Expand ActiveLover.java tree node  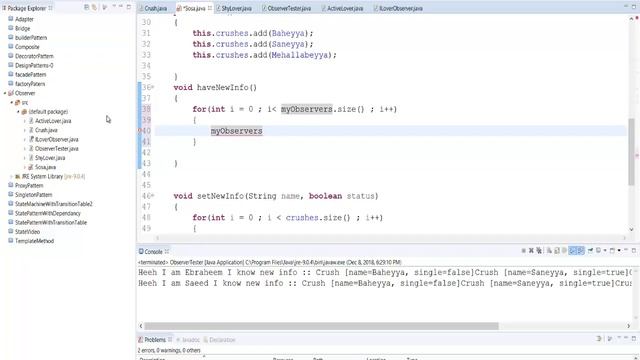click(24, 121)
